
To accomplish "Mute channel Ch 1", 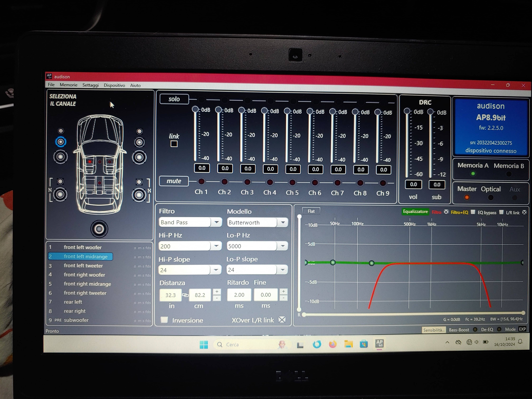I will pos(201,181).
